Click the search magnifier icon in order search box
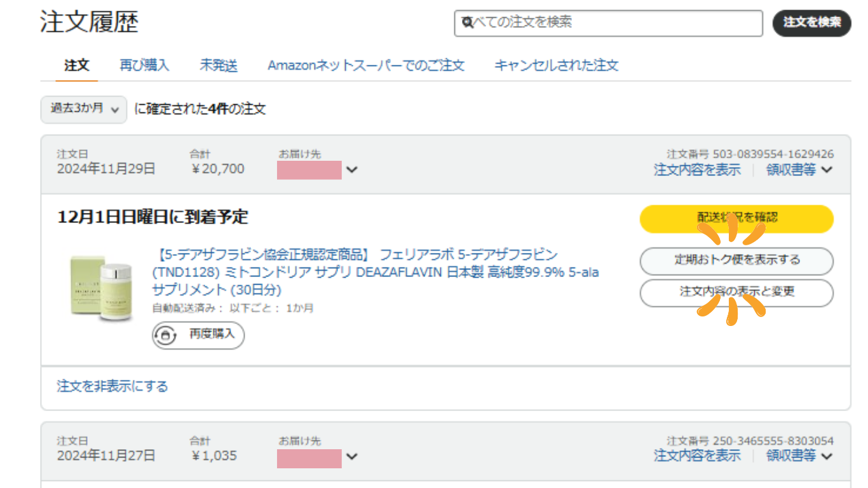 click(x=468, y=23)
